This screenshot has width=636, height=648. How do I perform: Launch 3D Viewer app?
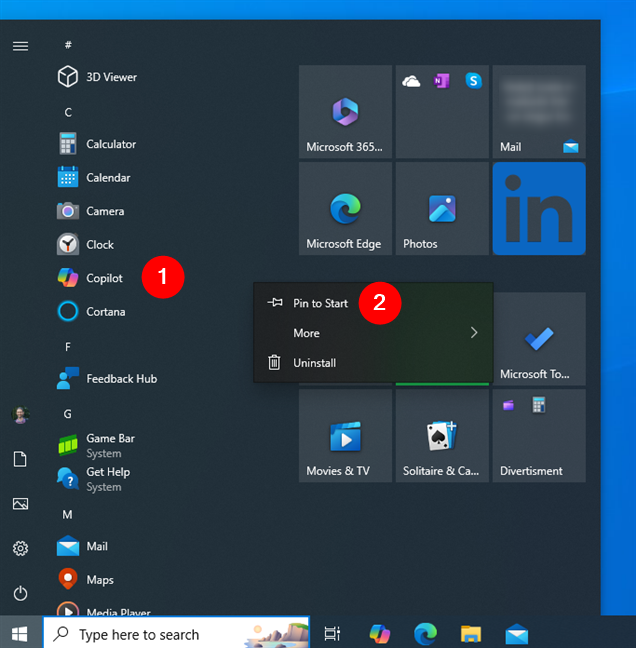[x=111, y=77]
